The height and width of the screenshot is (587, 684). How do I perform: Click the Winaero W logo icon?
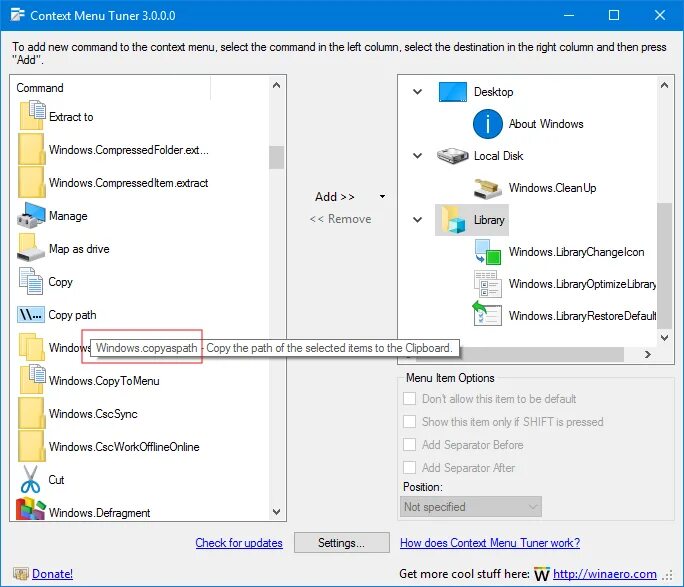coord(541,574)
